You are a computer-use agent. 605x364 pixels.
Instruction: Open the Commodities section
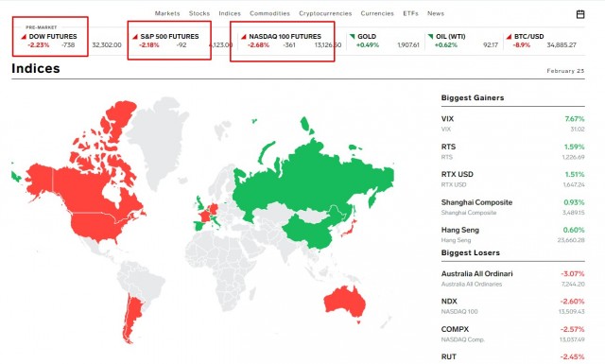click(x=269, y=13)
